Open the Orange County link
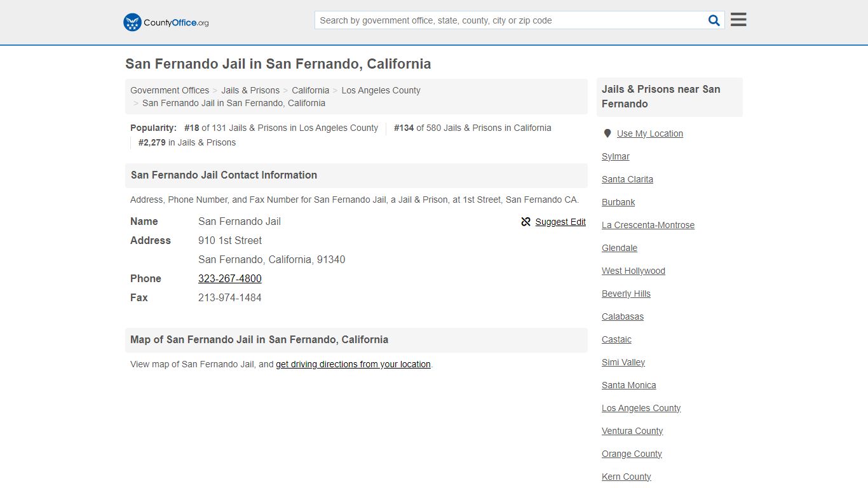 (x=632, y=454)
